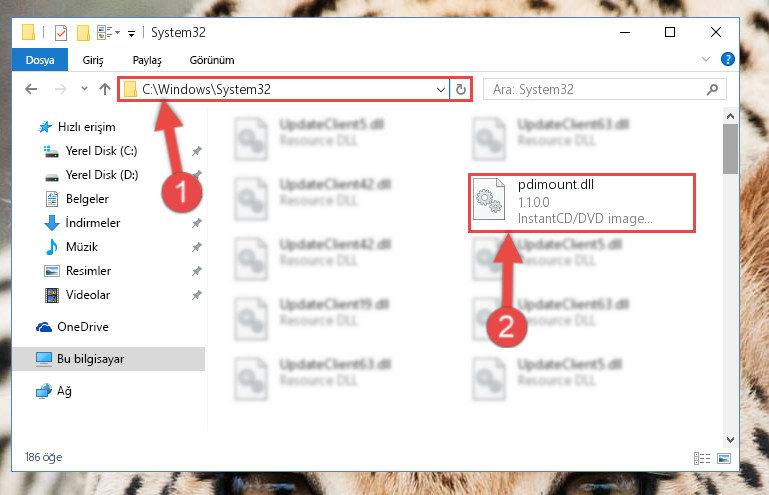Click the vertical scrollbar thumb
The width and height of the screenshot is (769, 495).
730,149
